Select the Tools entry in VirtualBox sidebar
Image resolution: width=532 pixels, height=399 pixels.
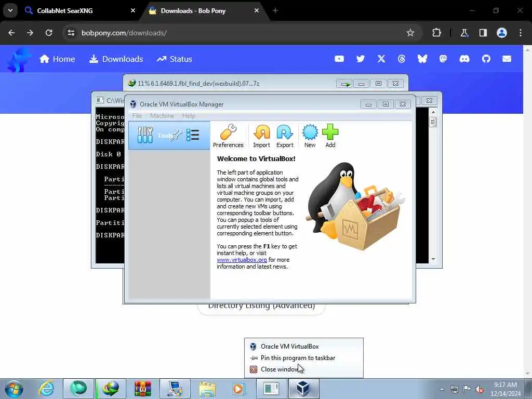tap(169, 136)
